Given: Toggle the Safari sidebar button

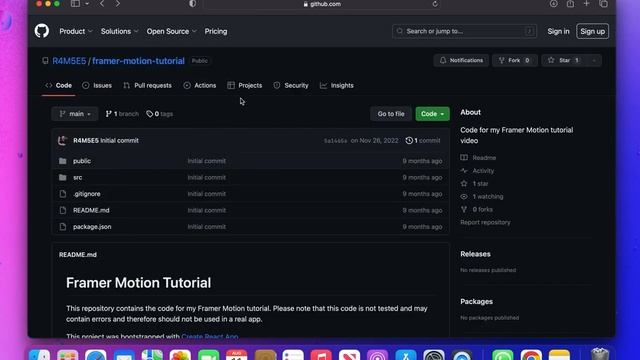Looking at the screenshot, I should 76,4.
